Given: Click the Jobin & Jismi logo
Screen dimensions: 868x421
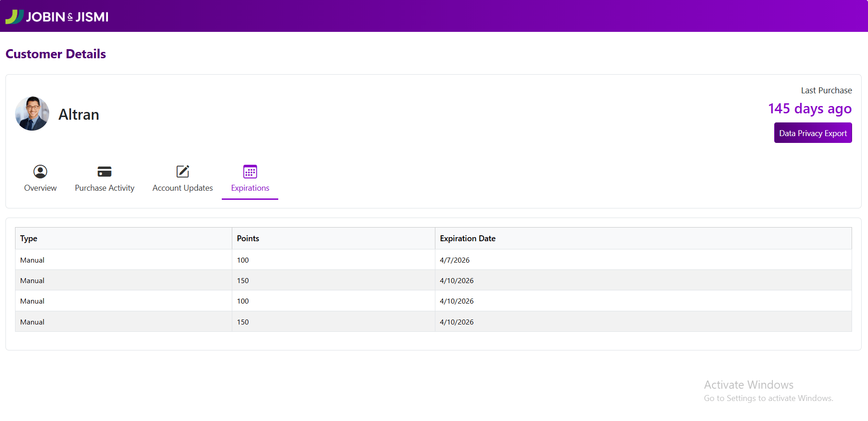Looking at the screenshot, I should pyautogui.click(x=57, y=17).
